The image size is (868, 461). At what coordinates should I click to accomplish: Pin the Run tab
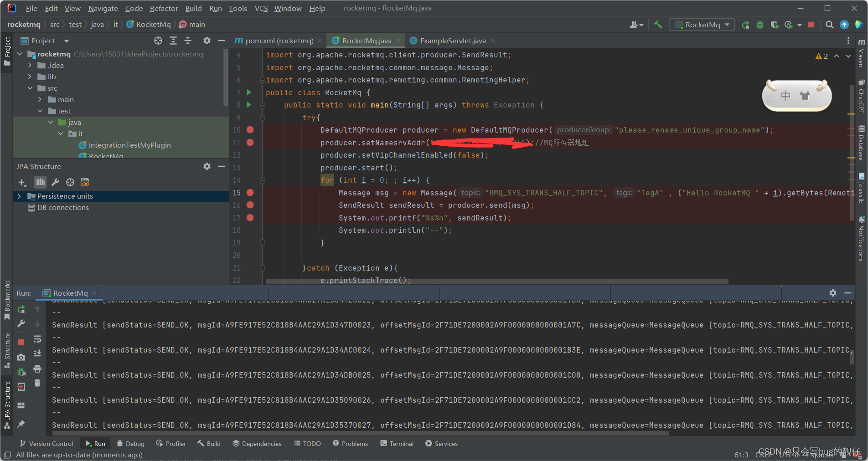click(x=21, y=424)
